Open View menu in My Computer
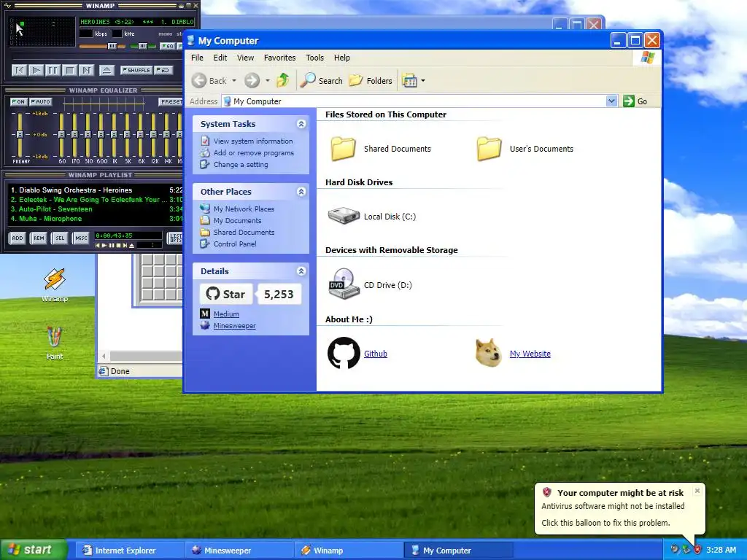This screenshot has height=560, width=747. (245, 58)
